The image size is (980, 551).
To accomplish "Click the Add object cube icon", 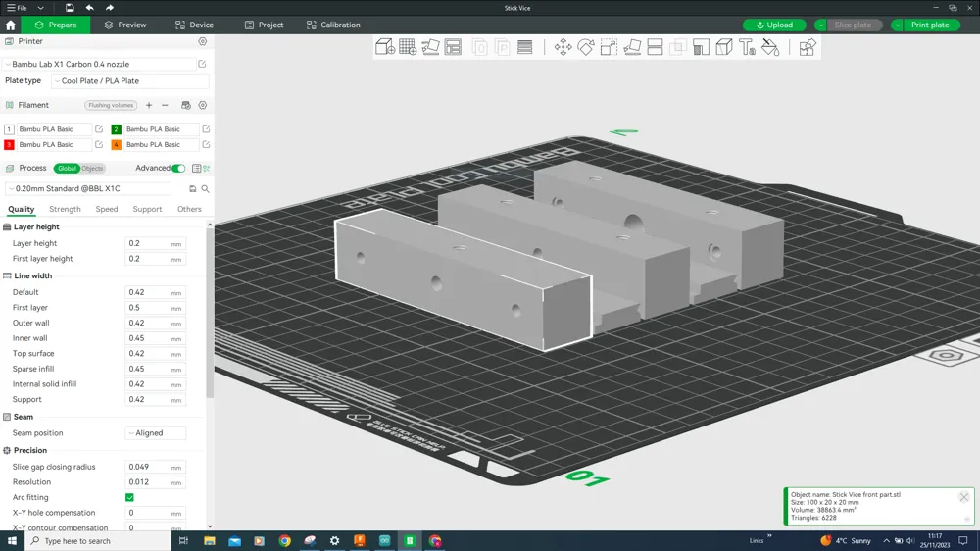I will click(385, 47).
